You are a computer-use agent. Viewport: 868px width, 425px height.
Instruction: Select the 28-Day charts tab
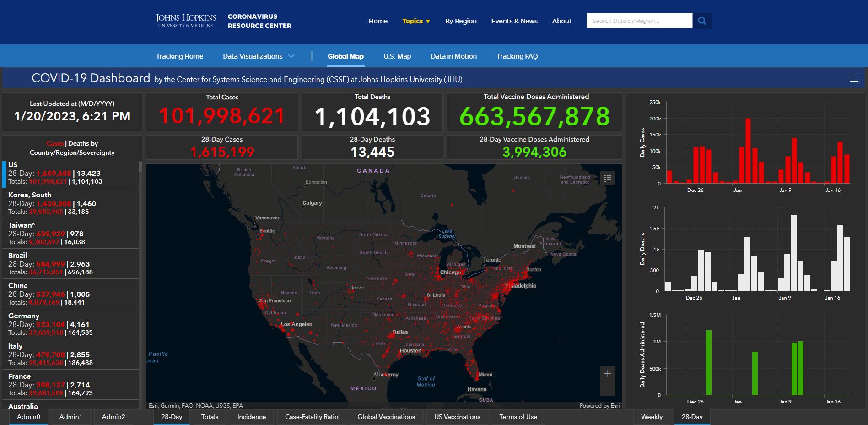click(692, 417)
